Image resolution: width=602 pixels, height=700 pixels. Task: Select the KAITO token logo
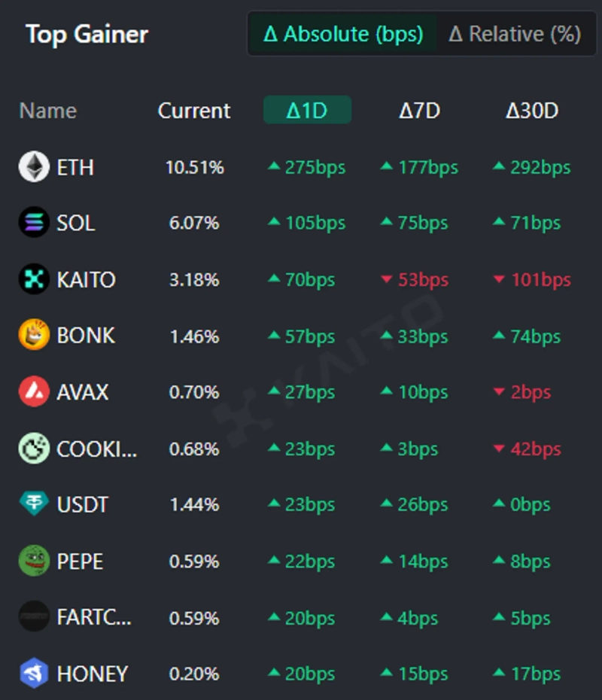[34, 279]
